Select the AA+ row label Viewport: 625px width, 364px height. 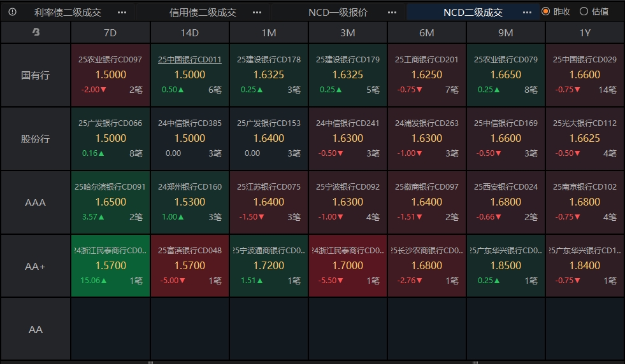click(x=36, y=266)
